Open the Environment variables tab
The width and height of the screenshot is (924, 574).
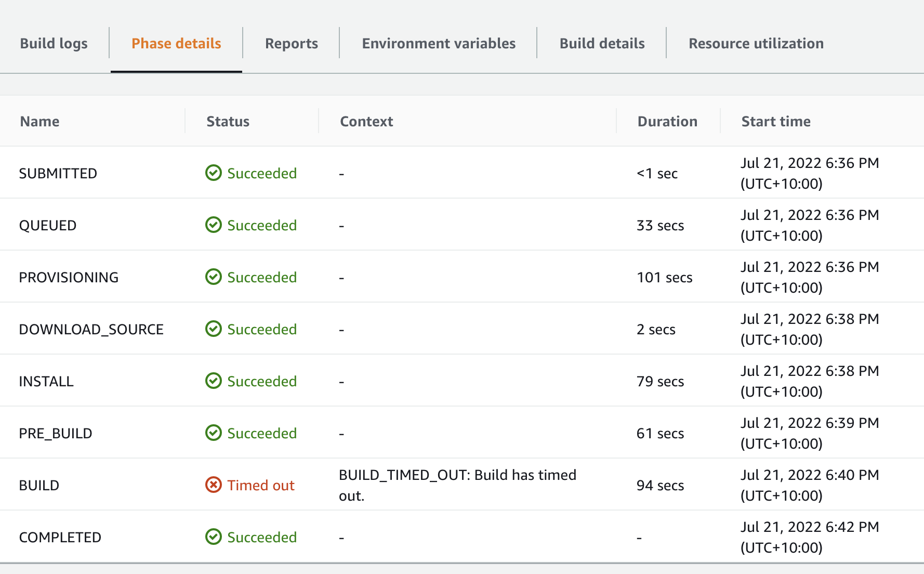[439, 44]
